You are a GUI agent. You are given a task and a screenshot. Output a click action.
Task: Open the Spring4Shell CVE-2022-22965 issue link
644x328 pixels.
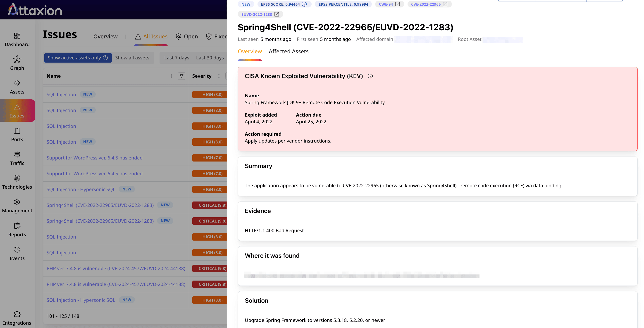100,205
